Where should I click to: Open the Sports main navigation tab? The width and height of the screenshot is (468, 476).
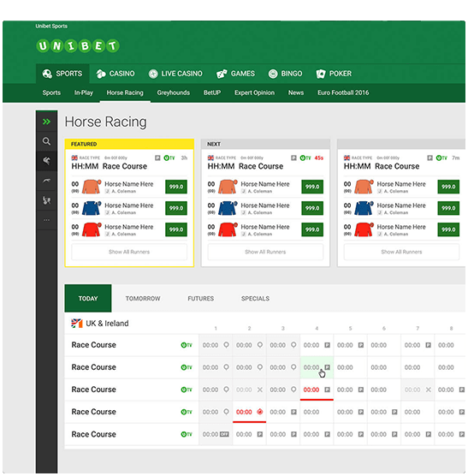(62, 74)
